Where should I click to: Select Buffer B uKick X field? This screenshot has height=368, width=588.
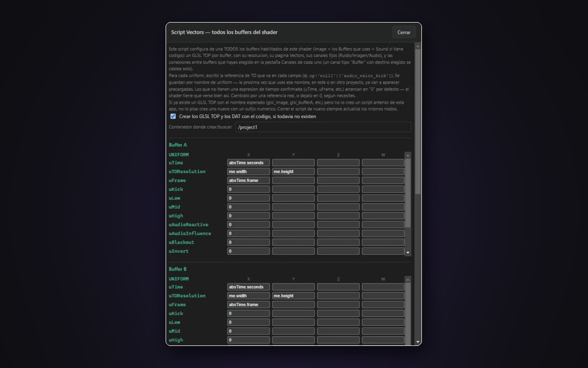[248, 314]
